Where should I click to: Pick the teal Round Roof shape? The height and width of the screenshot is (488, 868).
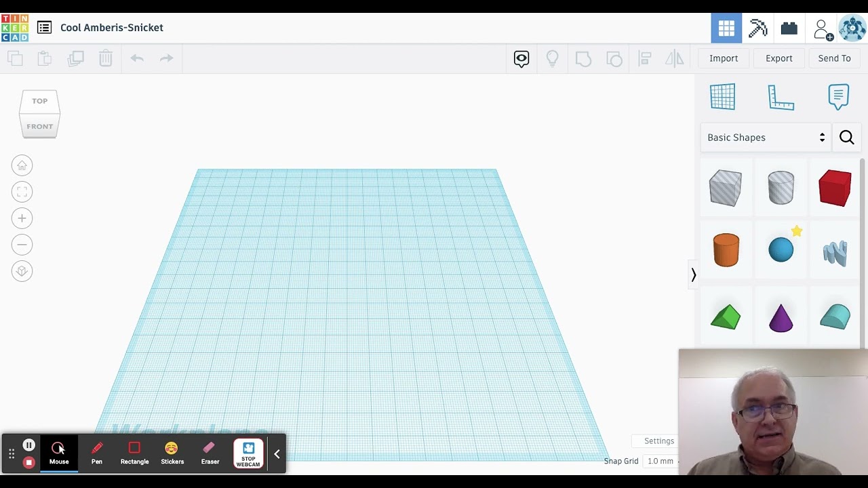(x=835, y=317)
